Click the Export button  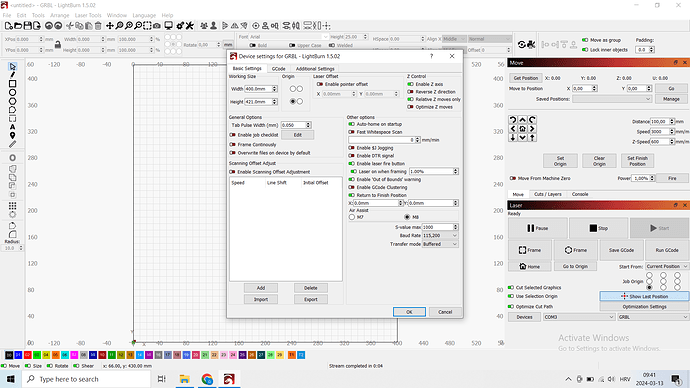(x=311, y=299)
